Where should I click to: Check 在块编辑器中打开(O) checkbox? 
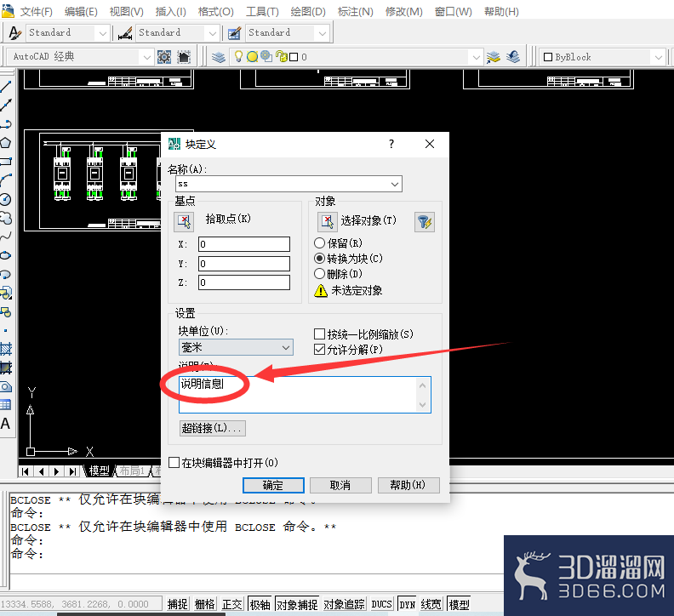pyautogui.click(x=174, y=463)
